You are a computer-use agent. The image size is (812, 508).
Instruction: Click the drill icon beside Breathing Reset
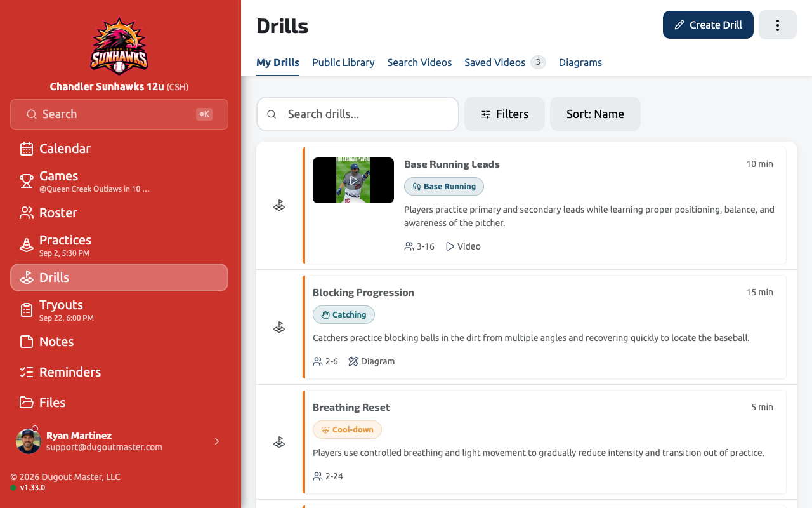[279, 442]
